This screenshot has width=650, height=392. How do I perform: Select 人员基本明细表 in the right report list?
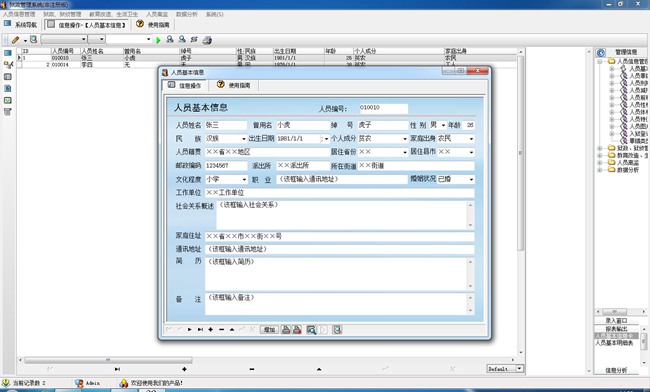tap(614, 343)
